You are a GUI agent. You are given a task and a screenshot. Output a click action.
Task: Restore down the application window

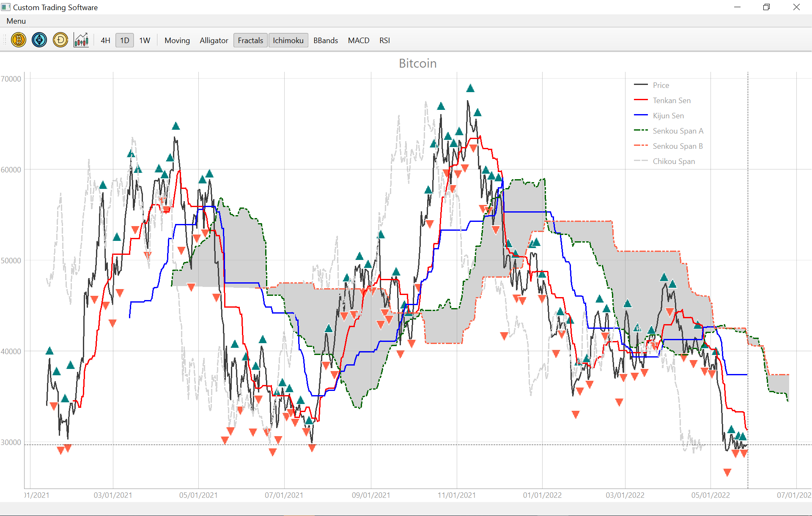(766, 7)
